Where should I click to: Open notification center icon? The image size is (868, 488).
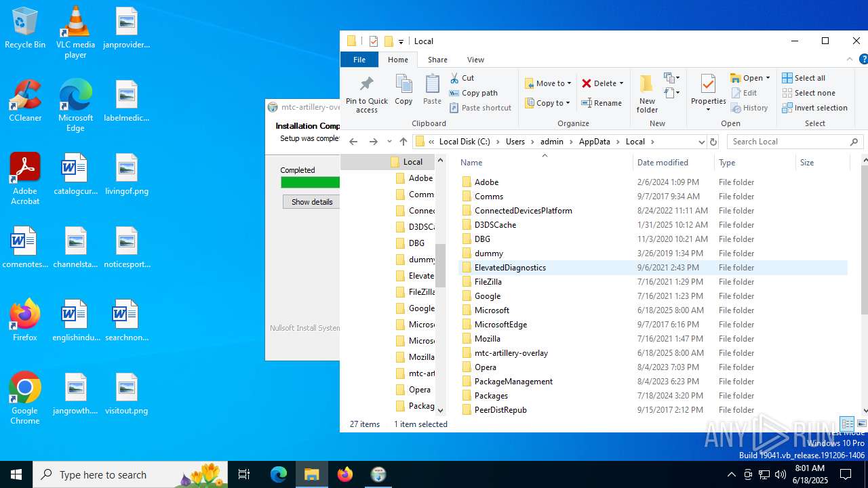tap(846, 474)
